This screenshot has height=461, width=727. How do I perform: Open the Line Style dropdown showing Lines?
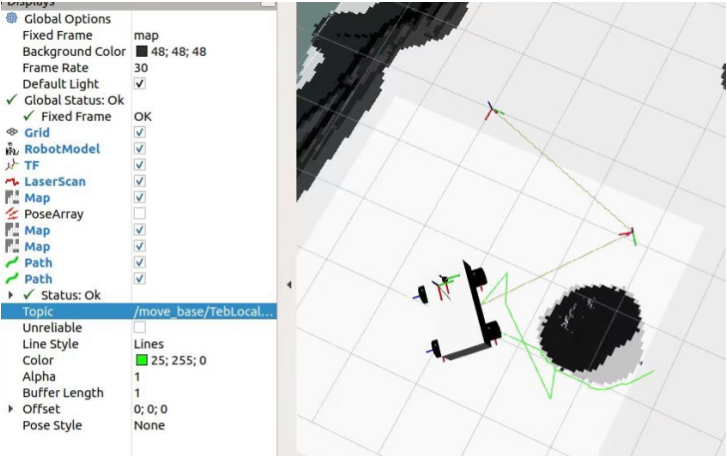click(200, 344)
